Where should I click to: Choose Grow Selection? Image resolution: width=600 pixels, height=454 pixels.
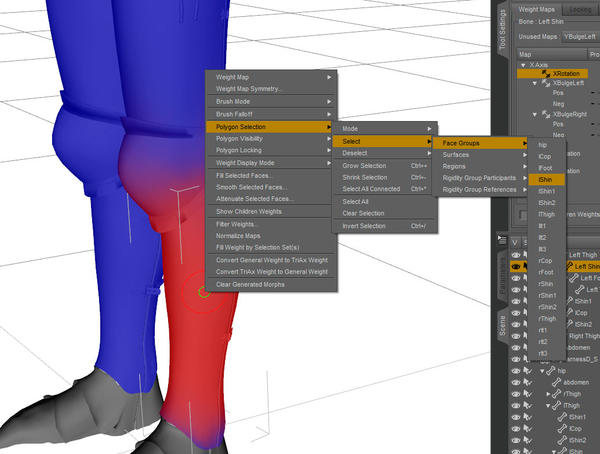pyautogui.click(x=385, y=166)
